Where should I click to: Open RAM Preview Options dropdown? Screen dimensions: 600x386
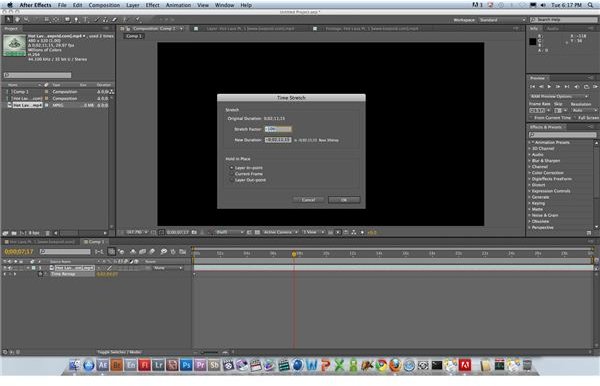[559, 96]
